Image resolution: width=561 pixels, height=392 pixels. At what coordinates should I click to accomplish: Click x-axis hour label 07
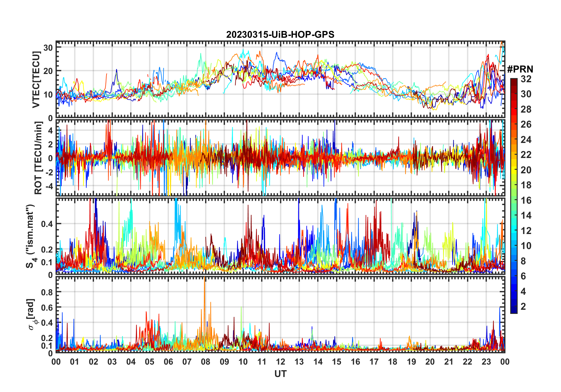pyautogui.click(x=187, y=362)
